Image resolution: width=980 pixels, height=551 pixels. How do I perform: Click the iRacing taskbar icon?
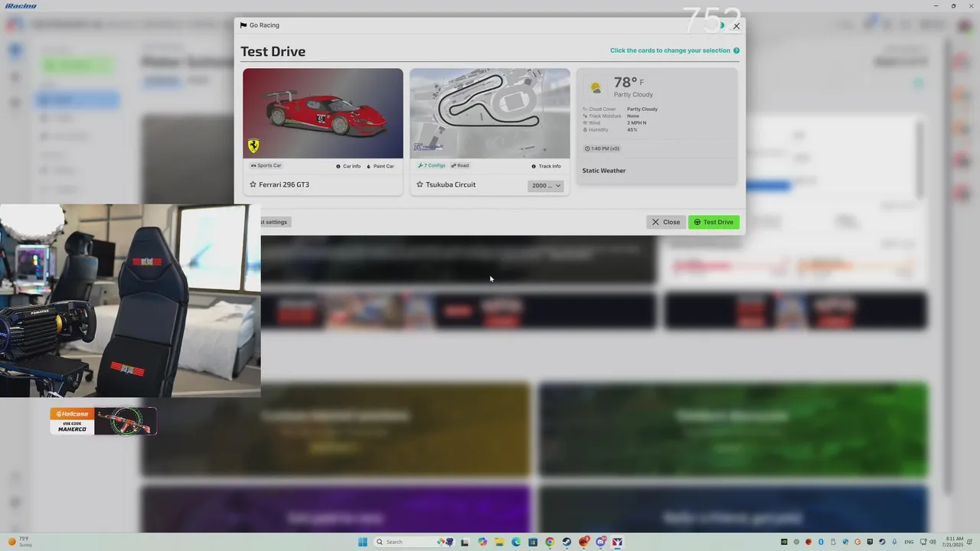tap(617, 542)
